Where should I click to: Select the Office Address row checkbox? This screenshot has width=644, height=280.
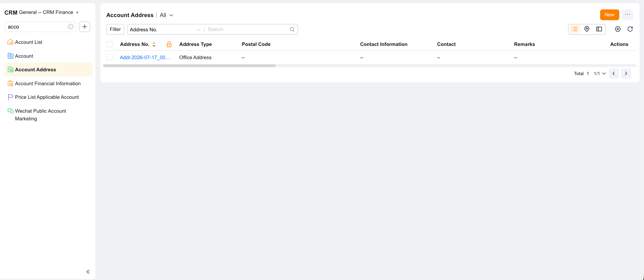(110, 57)
